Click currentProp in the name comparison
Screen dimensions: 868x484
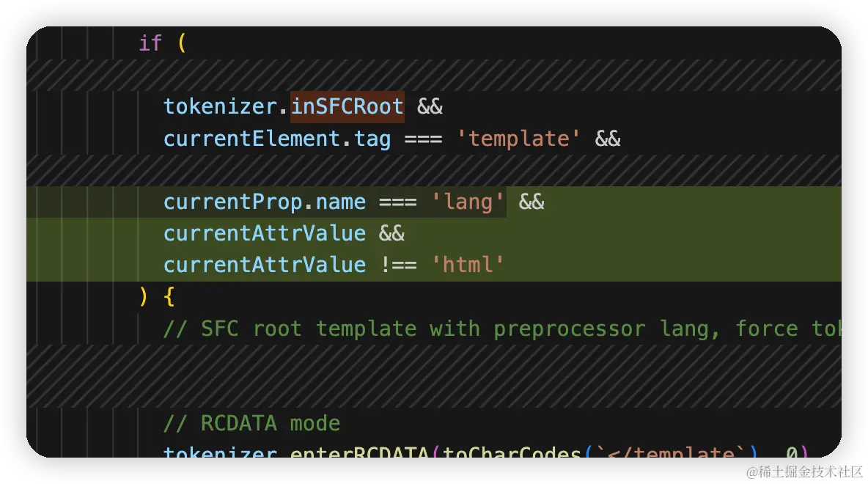[x=233, y=202]
